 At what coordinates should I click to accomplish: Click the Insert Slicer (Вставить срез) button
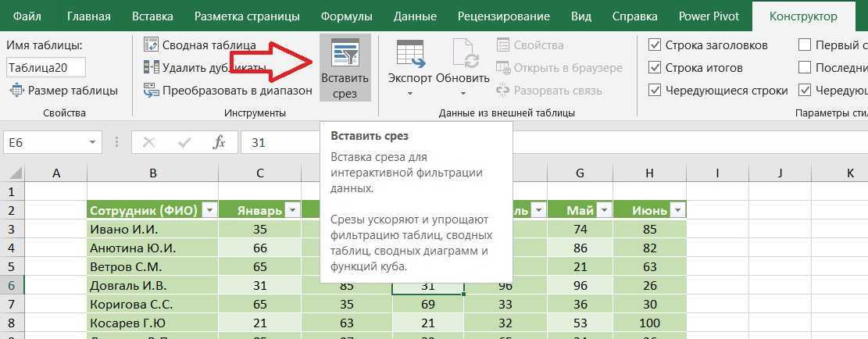(x=345, y=68)
